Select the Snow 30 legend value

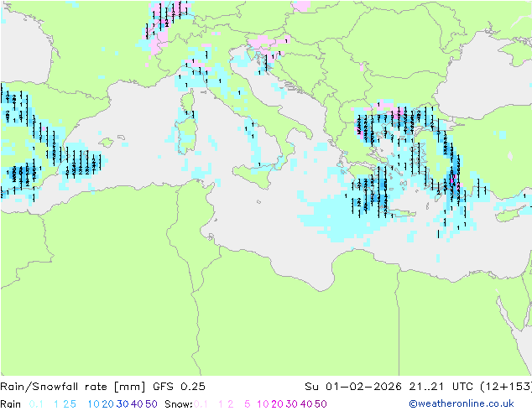click(292, 404)
